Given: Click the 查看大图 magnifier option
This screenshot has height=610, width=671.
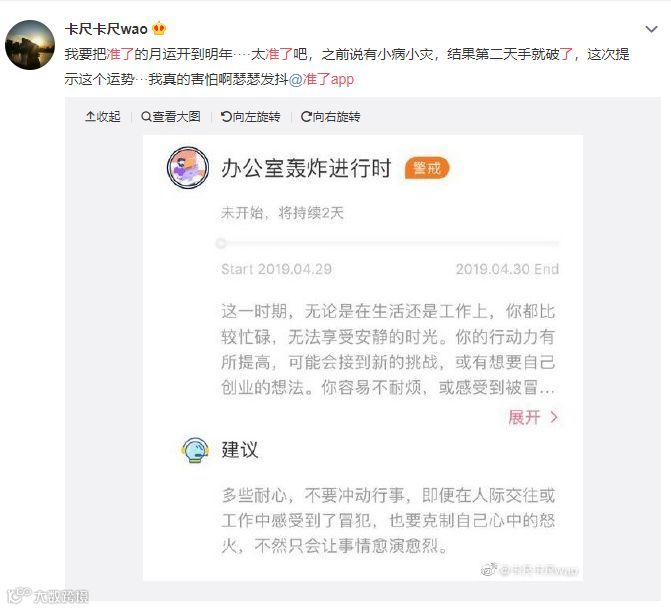Looking at the screenshot, I should (x=171, y=116).
